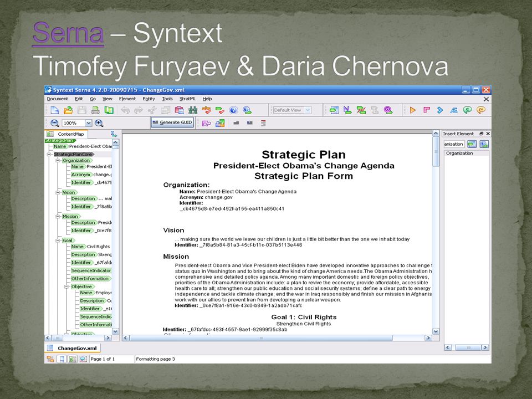Collapse the first Objective tree node
Screen dimensions: 532x399
(x=66, y=287)
